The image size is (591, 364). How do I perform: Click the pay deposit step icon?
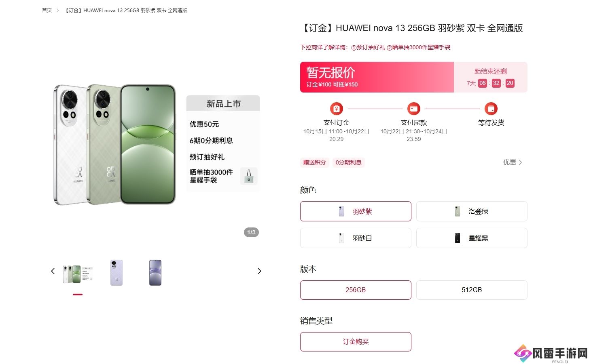(x=336, y=109)
